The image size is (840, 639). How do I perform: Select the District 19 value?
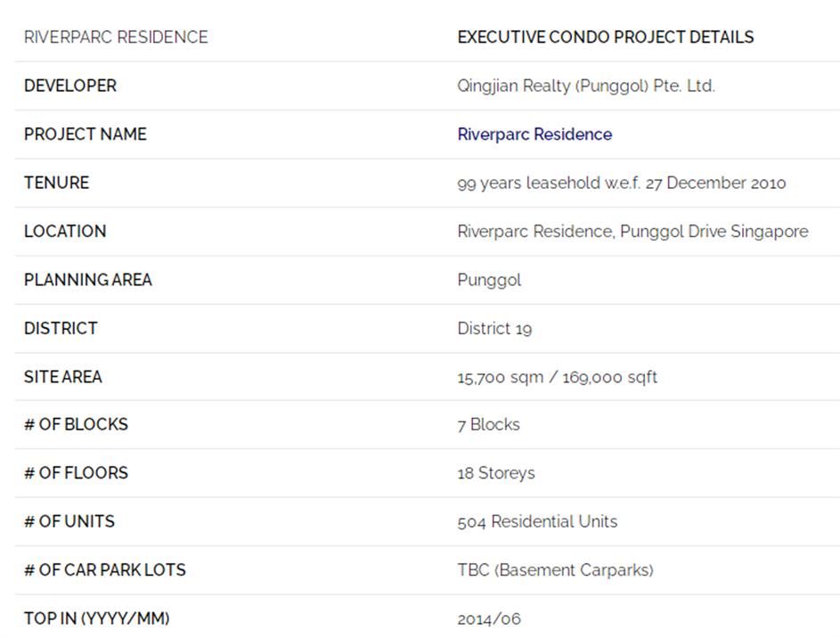494,328
